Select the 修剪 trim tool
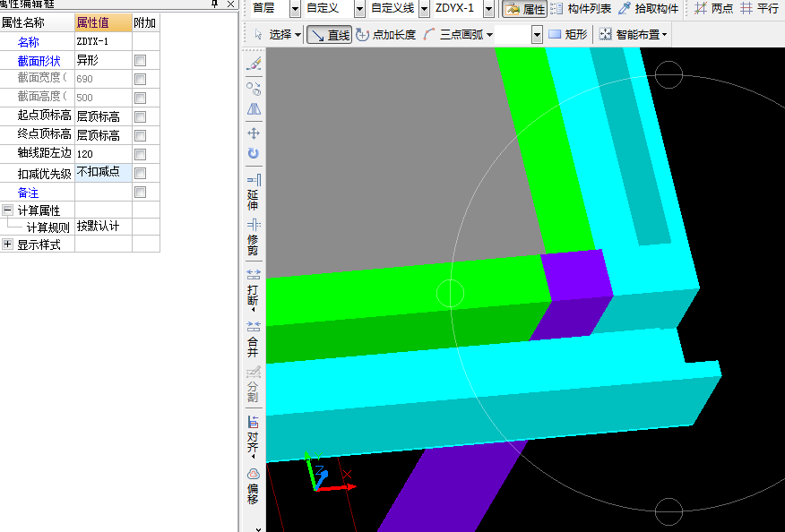 [x=254, y=237]
